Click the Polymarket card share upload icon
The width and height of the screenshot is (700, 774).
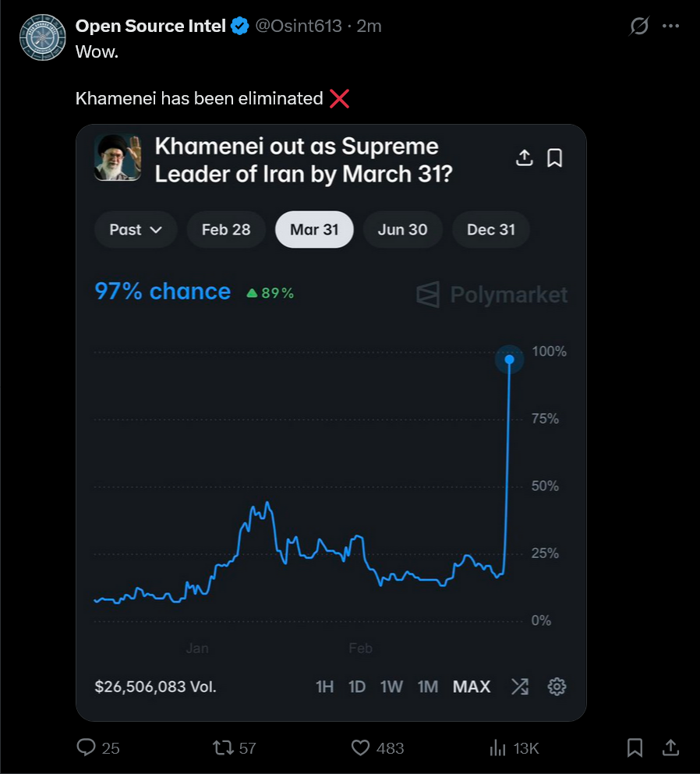point(525,158)
